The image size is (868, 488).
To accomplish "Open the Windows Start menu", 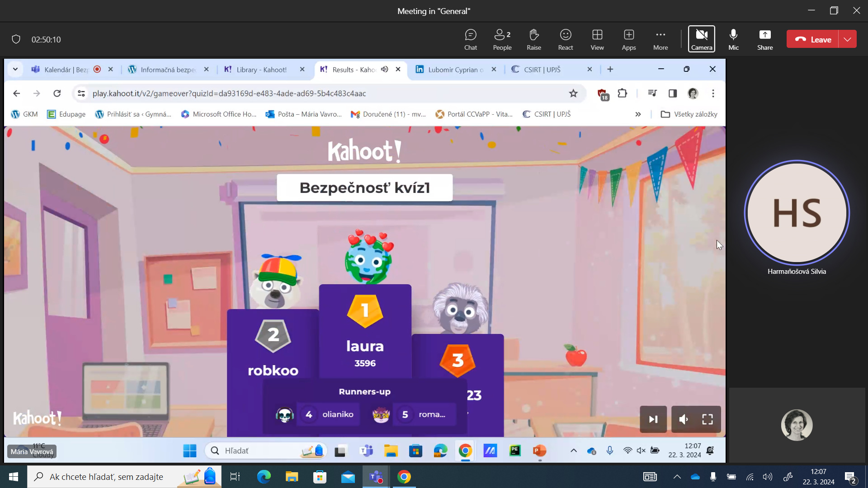I will [x=14, y=477].
